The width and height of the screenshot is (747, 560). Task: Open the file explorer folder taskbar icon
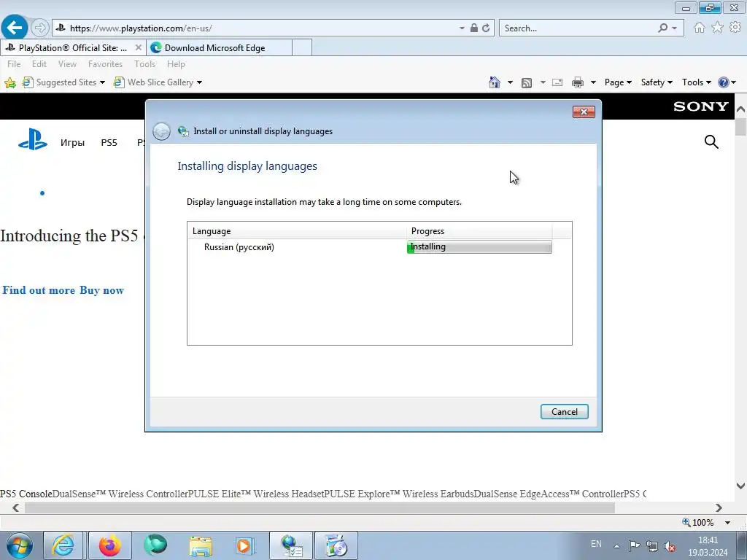click(201, 545)
